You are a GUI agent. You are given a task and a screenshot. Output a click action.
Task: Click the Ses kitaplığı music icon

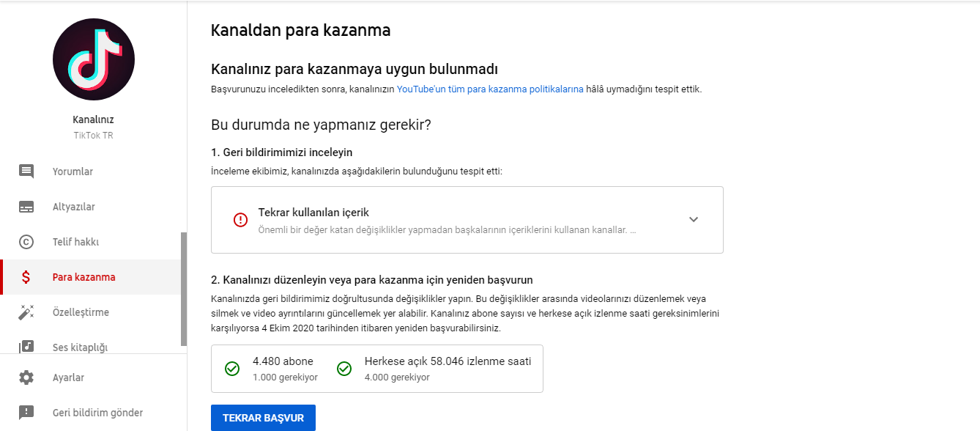[x=26, y=347]
